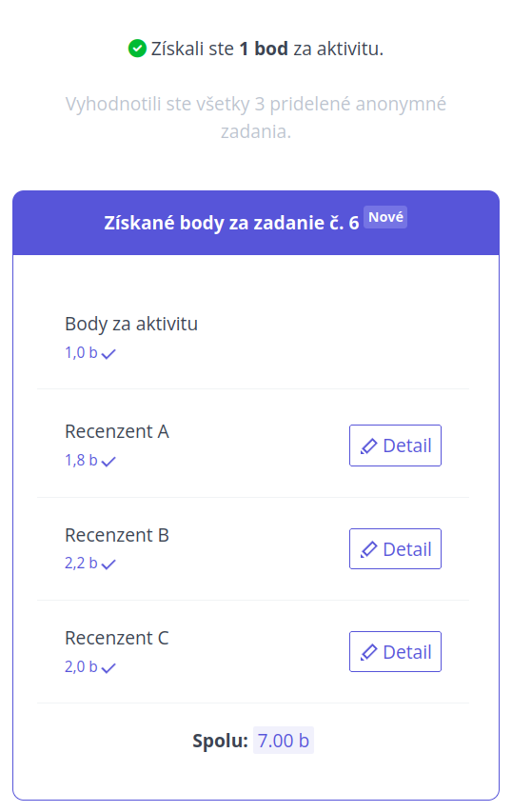Click the Body za aktivitu label
The width and height of the screenshot is (512, 812).
[131, 324]
